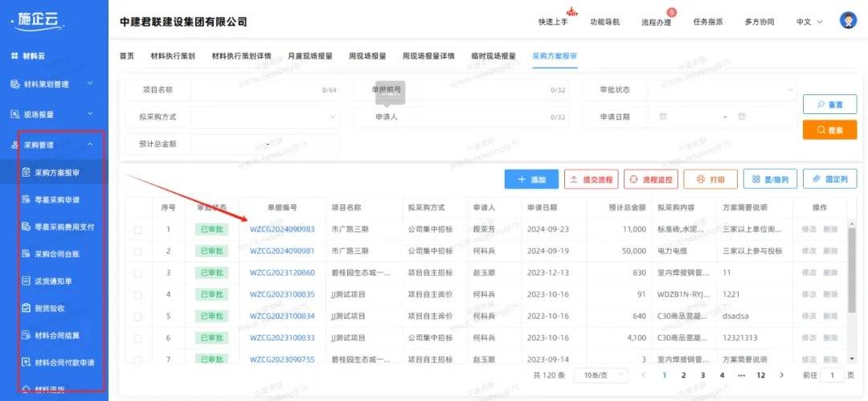
Task: Open the 拟采购方式 dropdown
Action: tap(265, 117)
